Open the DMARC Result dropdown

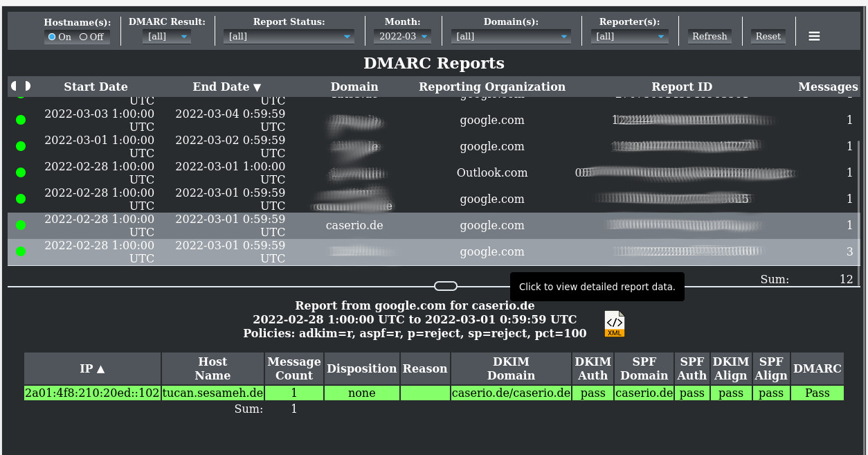[x=166, y=36]
